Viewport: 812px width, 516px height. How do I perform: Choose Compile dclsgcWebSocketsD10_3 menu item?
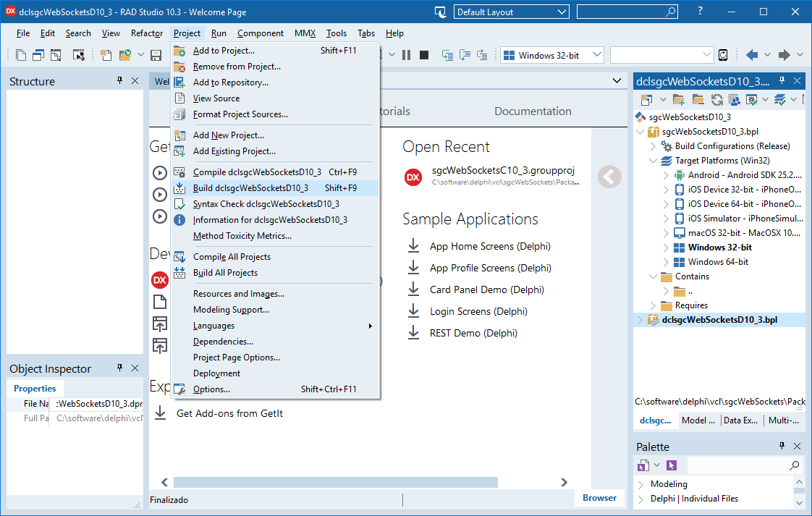point(275,172)
